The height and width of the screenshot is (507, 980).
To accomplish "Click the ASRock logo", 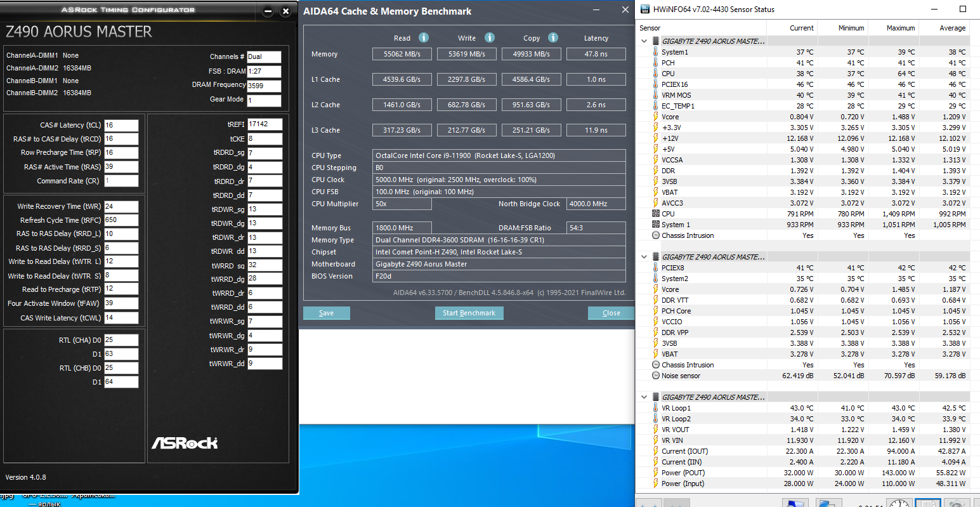I will point(185,443).
